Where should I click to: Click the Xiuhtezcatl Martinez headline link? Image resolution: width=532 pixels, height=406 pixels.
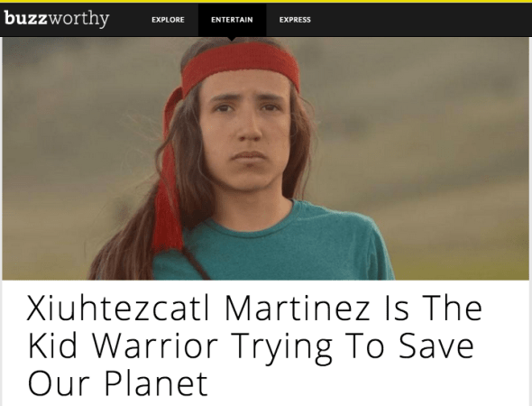(254, 346)
